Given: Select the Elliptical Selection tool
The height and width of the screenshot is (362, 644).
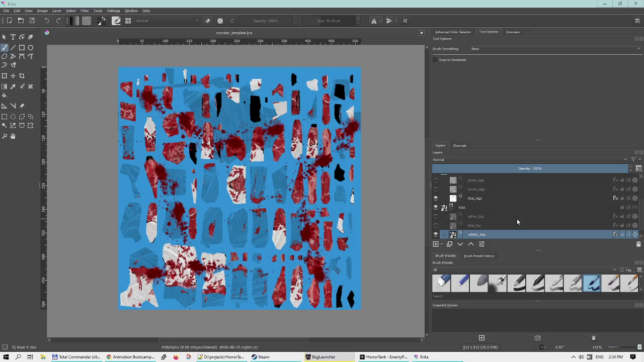Looking at the screenshot, I should [13, 117].
